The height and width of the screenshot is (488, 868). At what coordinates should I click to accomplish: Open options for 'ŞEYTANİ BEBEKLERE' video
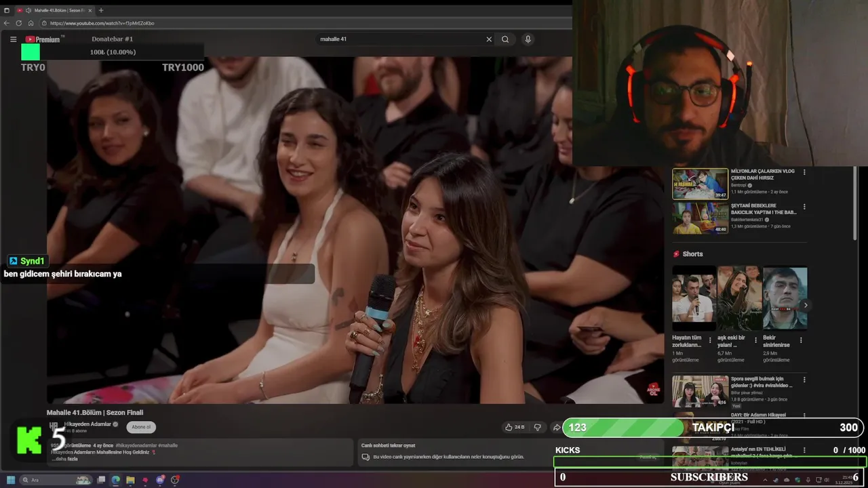(804, 206)
